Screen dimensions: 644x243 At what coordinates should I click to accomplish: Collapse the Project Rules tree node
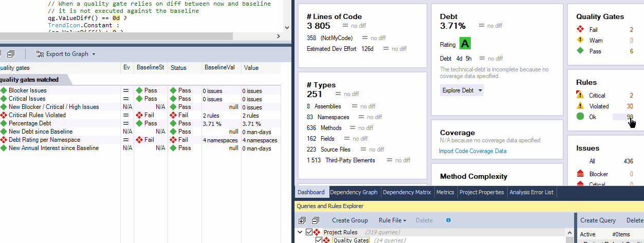pyautogui.click(x=300, y=232)
